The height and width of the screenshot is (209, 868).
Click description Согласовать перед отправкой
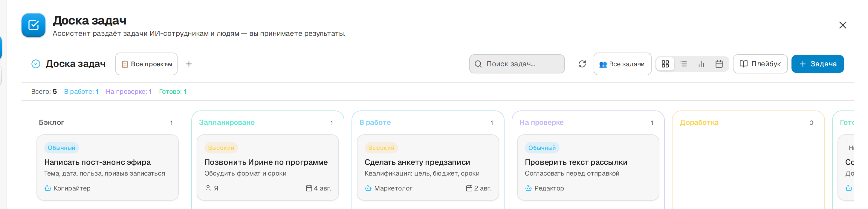572,173
